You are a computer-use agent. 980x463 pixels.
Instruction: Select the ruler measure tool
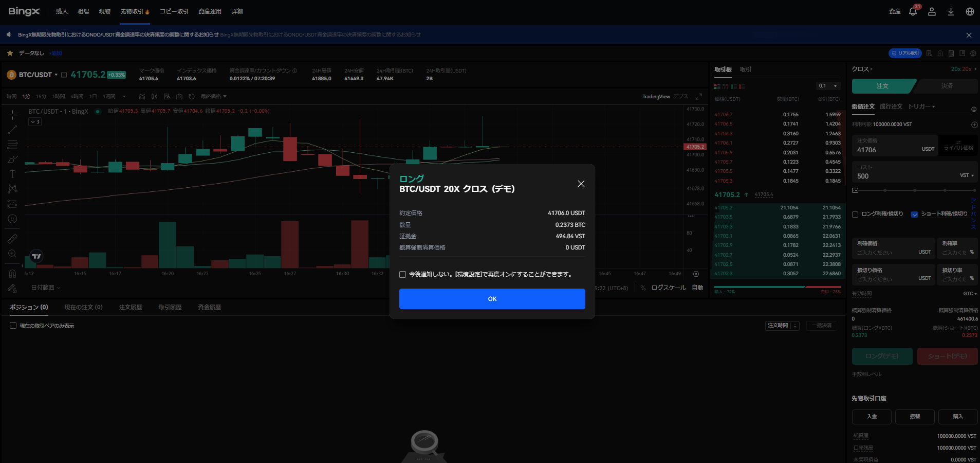coord(12,239)
